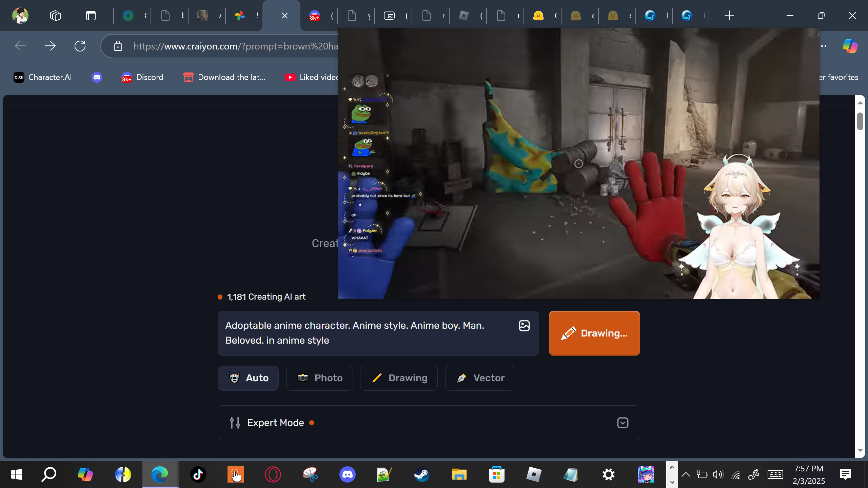Select the Photo style option
Screen dimensions: 868x488
click(x=319, y=378)
